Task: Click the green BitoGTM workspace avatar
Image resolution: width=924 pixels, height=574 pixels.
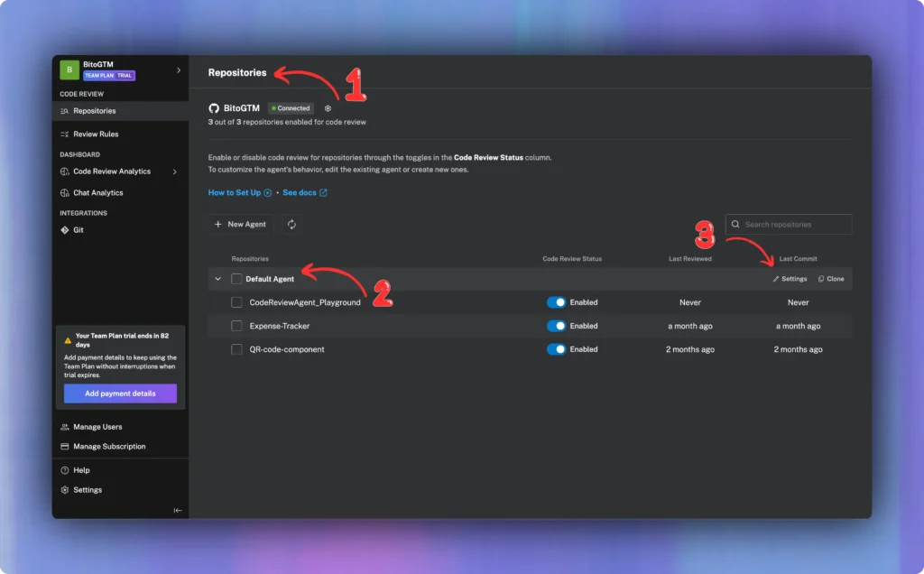Action: coord(69,69)
